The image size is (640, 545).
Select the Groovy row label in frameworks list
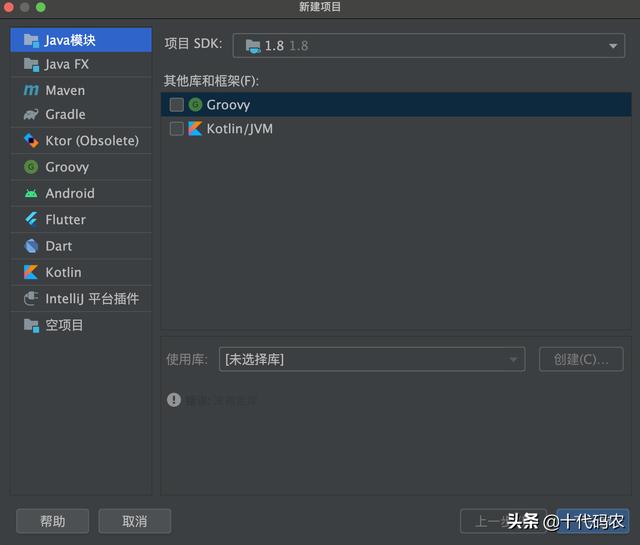tap(228, 105)
